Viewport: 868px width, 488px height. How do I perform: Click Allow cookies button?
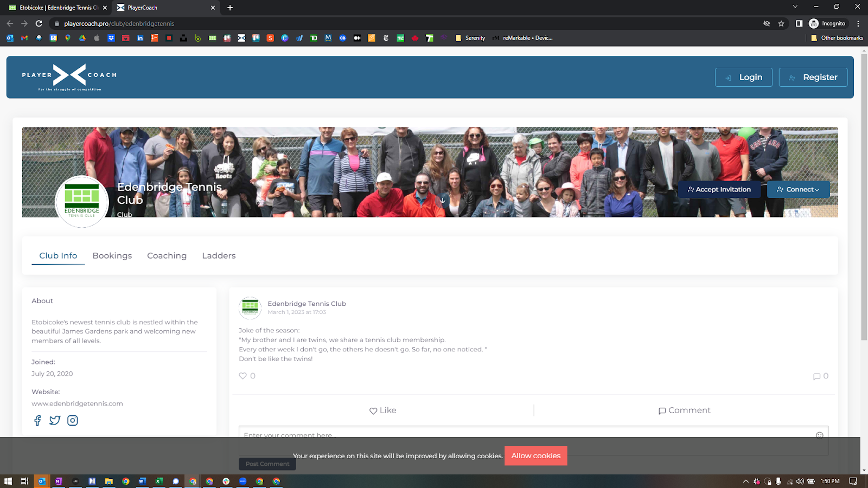536,455
